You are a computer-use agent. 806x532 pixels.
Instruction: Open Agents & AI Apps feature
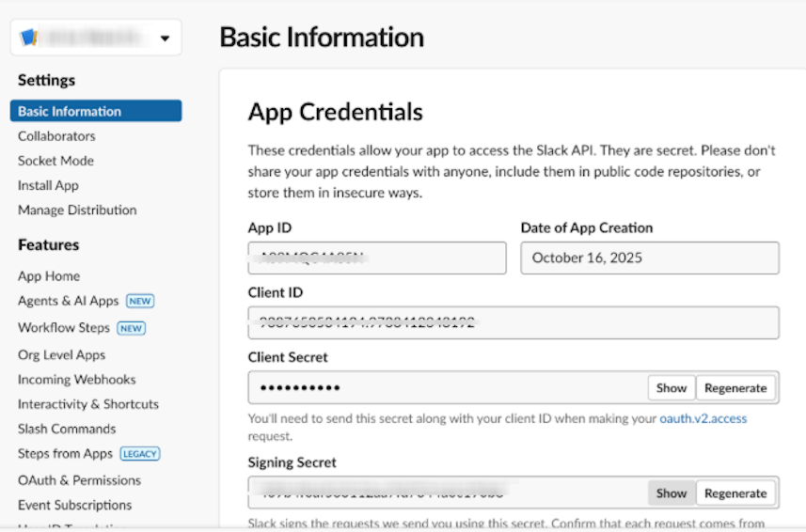69,301
